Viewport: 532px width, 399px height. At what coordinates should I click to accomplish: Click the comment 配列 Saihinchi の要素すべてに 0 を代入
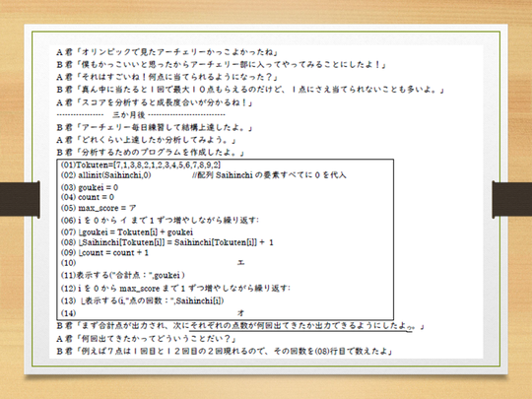pos(269,175)
